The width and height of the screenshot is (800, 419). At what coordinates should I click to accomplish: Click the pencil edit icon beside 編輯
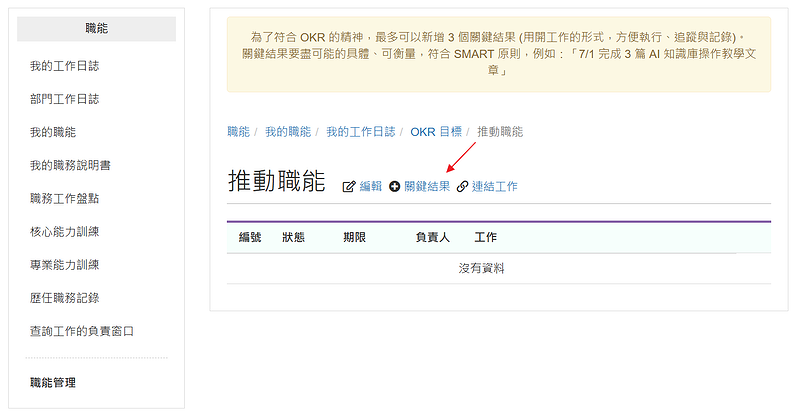(x=349, y=187)
